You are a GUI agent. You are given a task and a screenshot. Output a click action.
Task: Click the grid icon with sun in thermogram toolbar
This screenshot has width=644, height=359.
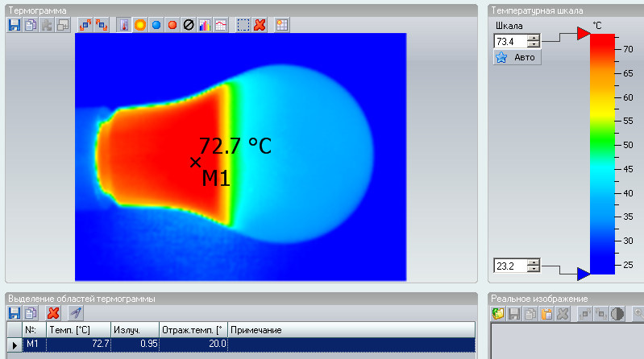pos(282,25)
